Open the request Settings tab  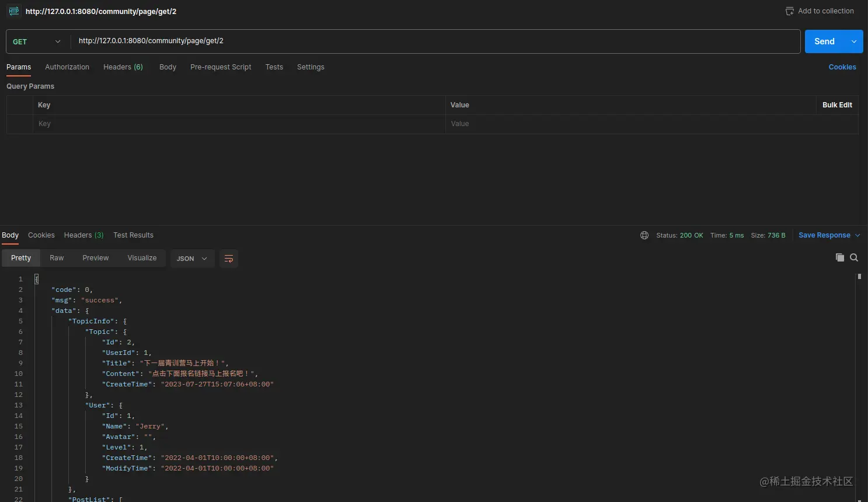tap(311, 67)
